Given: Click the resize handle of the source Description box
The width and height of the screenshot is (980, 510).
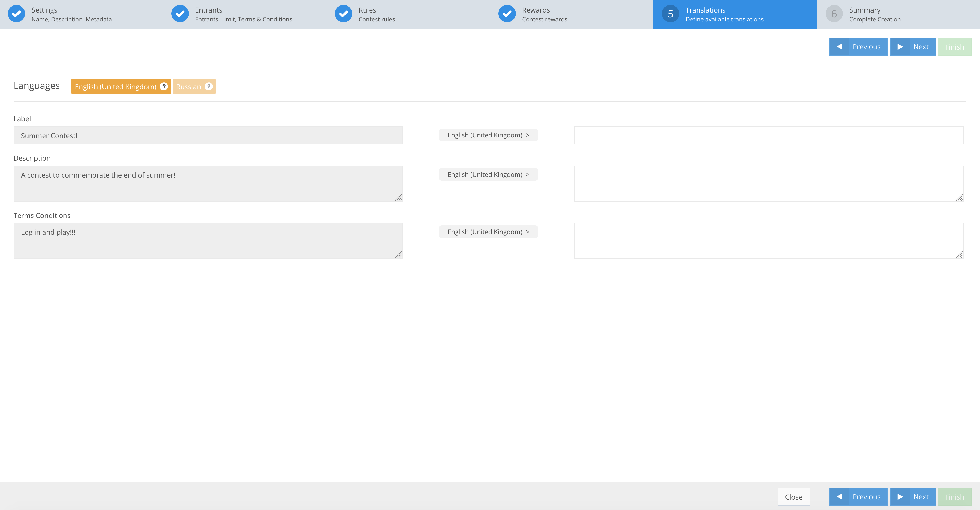Looking at the screenshot, I should click(x=398, y=197).
